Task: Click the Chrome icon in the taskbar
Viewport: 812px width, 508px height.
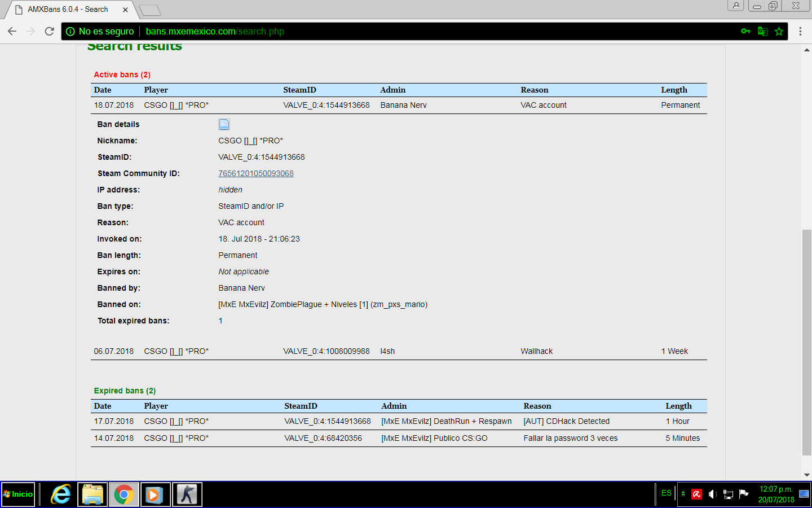Action: tap(124, 494)
